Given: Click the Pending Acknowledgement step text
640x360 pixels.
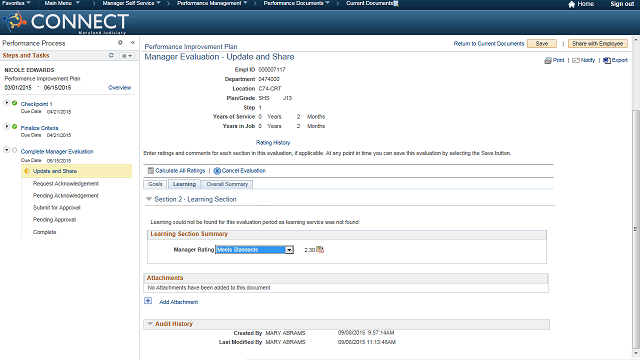Looking at the screenshot, I should click(x=66, y=196).
